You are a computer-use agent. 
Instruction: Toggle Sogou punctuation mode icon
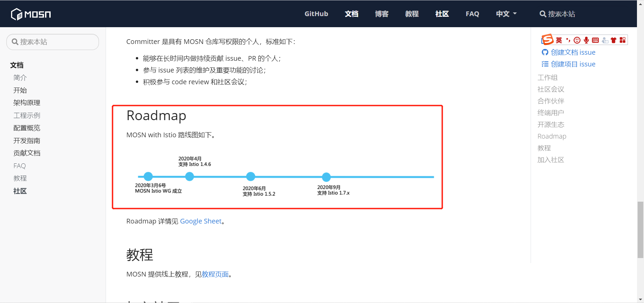click(568, 40)
